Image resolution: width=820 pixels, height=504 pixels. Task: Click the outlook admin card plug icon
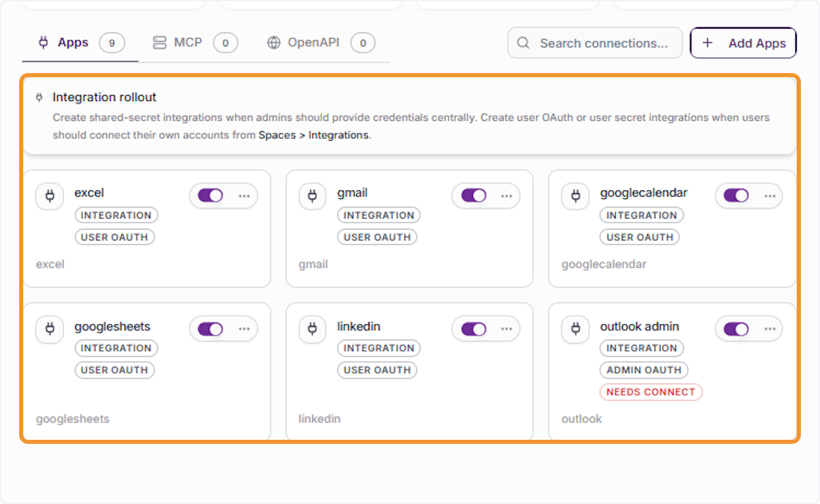click(575, 330)
